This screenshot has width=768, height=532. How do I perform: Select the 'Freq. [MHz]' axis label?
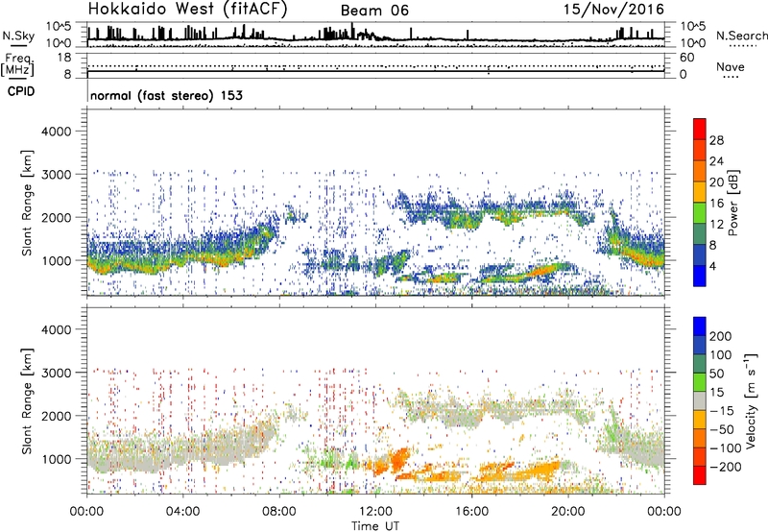pyautogui.click(x=17, y=65)
